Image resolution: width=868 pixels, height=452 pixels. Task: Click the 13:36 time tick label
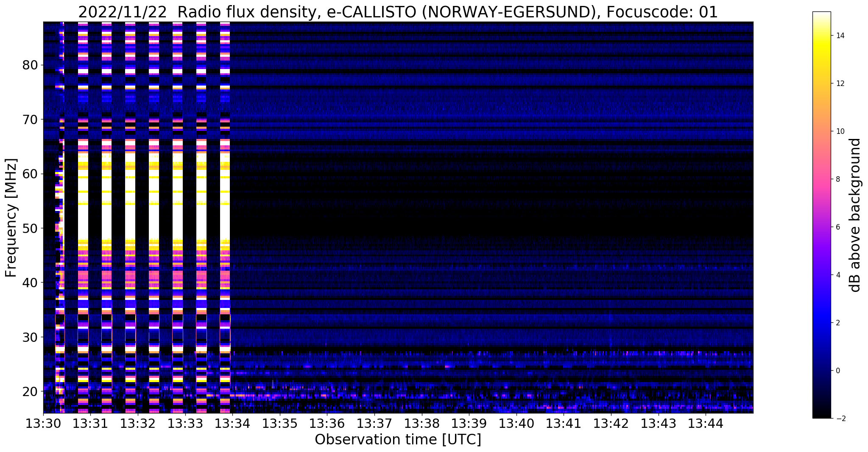tap(327, 423)
